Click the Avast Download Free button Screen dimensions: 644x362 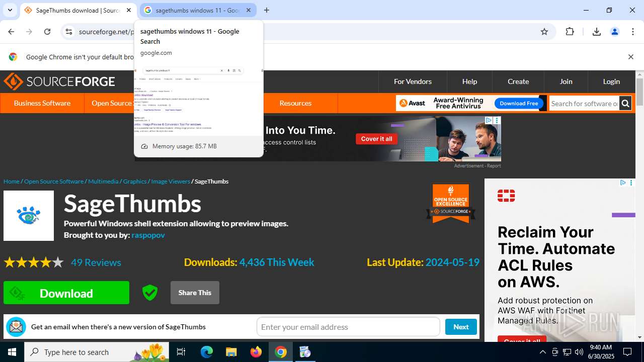519,104
